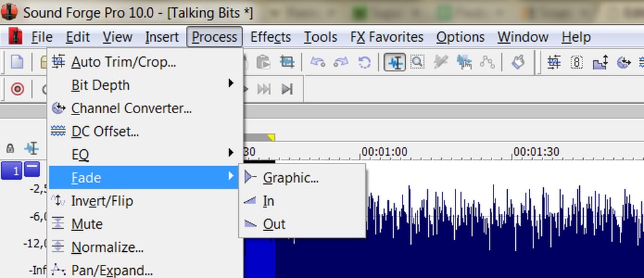Screen dimensions: 644x278
Task: Open the Insert menu
Action: click(162, 37)
